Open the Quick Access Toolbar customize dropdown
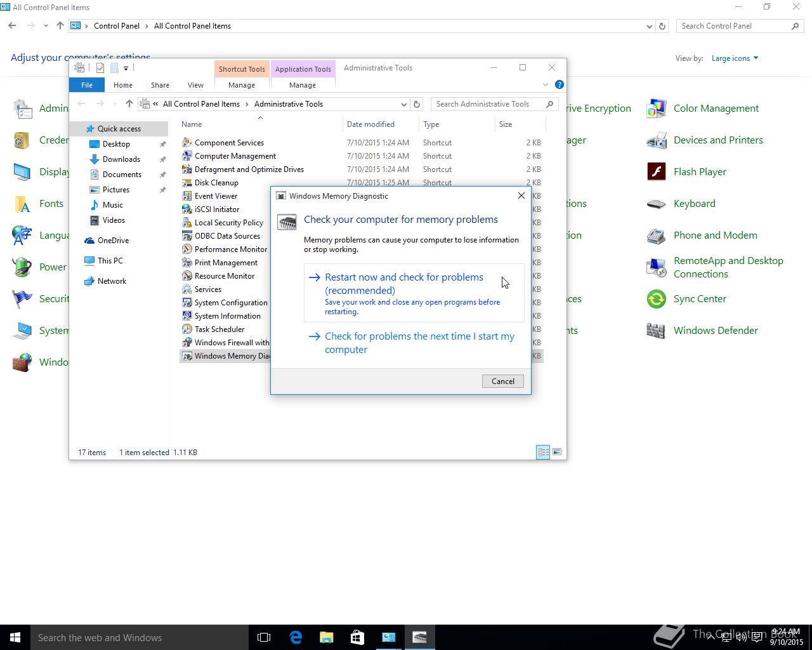 (x=126, y=68)
